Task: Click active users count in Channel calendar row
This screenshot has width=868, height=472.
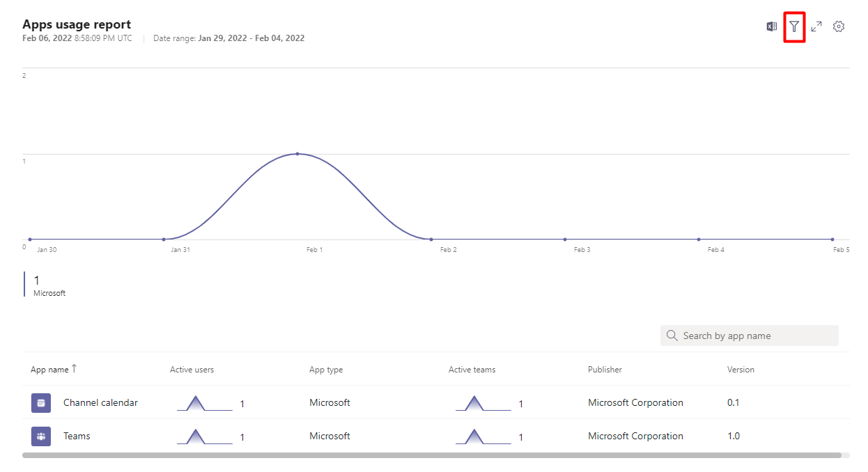Action: click(242, 404)
